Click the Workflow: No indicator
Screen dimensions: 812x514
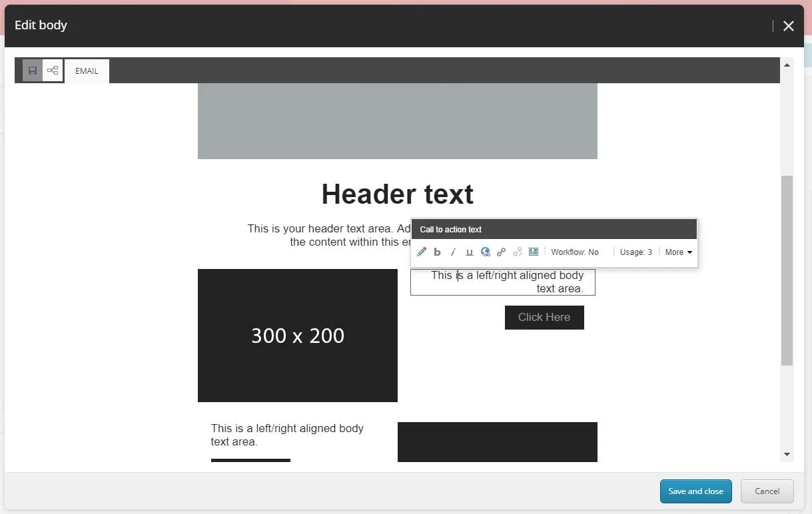pyautogui.click(x=575, y=252)
